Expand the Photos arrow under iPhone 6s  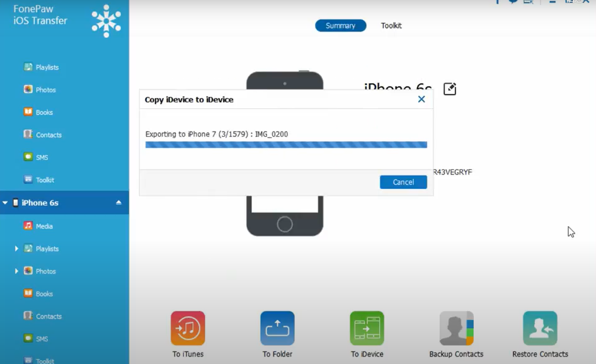pos(16,271)
